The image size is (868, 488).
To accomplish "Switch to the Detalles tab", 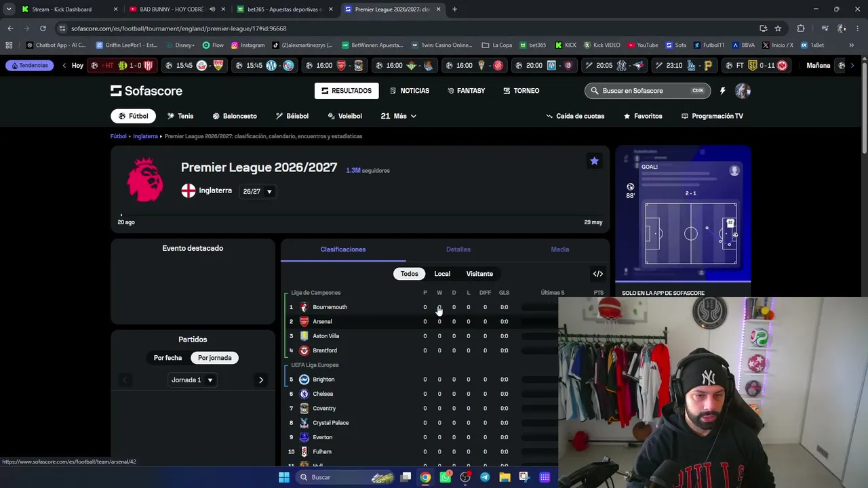I will (458, 249).
